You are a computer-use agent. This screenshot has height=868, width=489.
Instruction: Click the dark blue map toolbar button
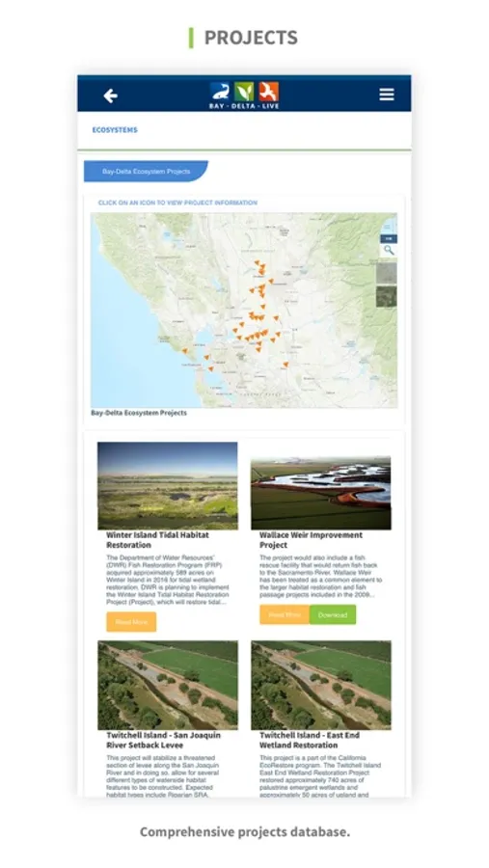pyautogui.click(x=389, y=238)
